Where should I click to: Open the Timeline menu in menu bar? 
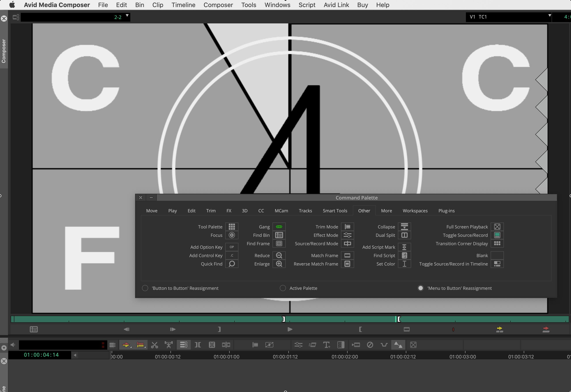tap(183, 5)
